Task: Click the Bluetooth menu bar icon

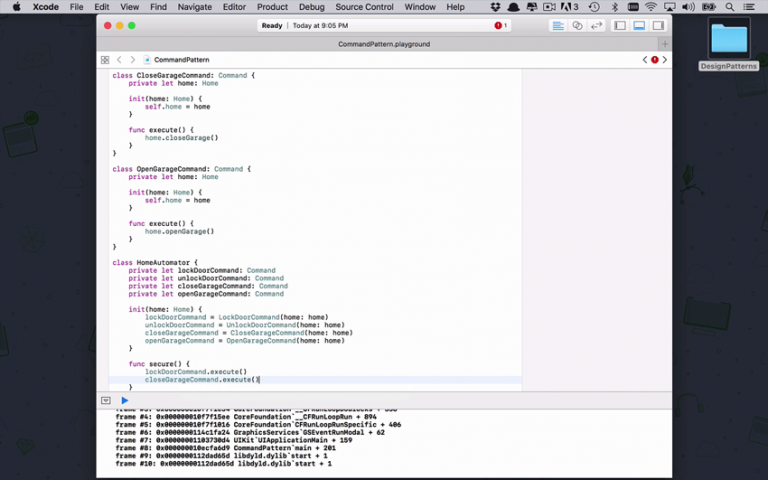Action: point(615,7)
